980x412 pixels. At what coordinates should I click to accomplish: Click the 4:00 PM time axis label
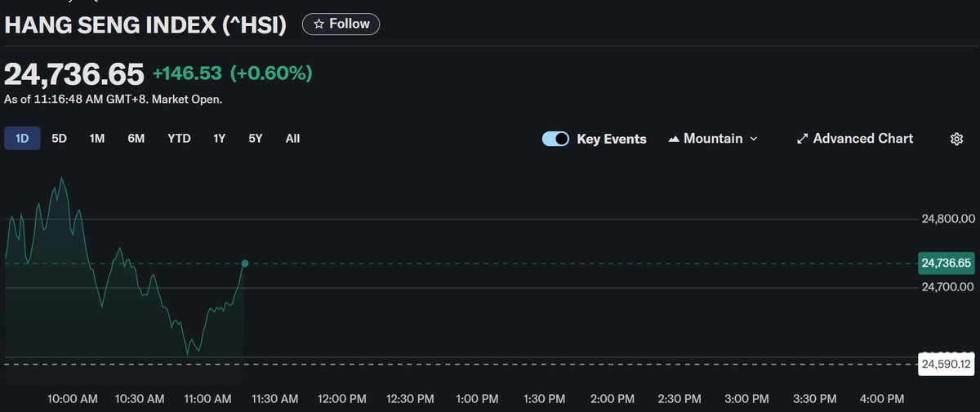click(881, 399)
